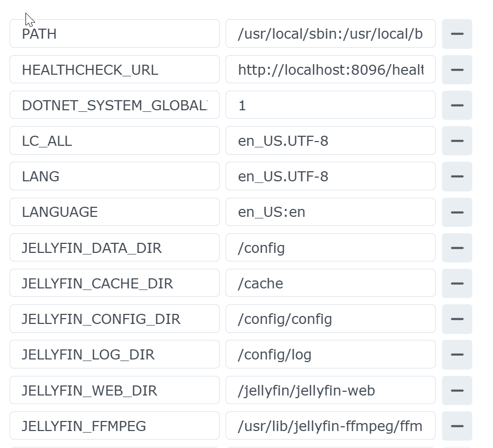The width and height of the screenshot is (493, 448).
Task: Focus the LC_ALL value en_US.UTF-8 field
Action: (x=330, y=141)
